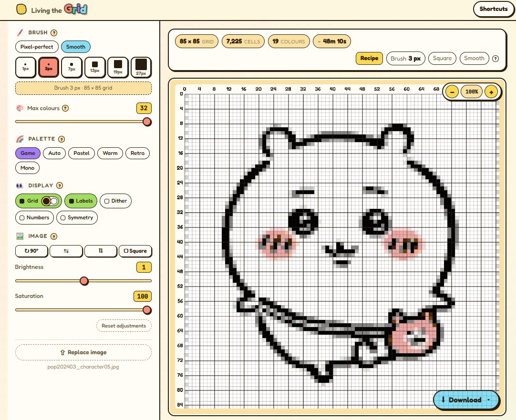Click Reset adjustments
516x420 pixels.
[x=124, y=326]
